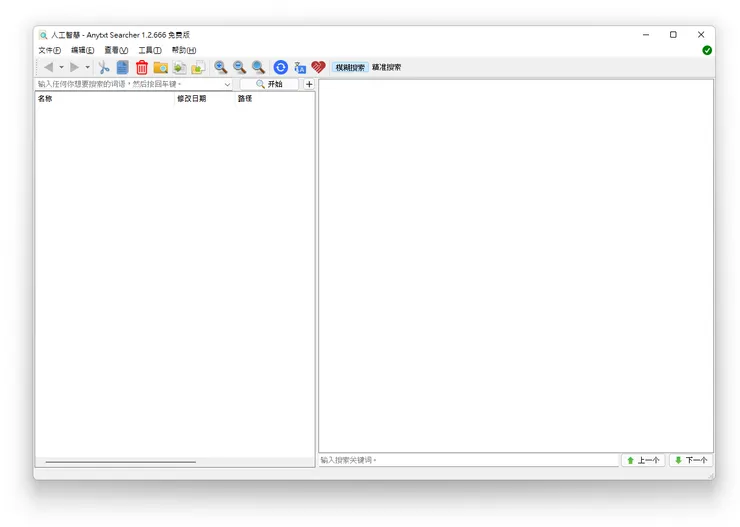
Task: Maximize the Anytxt Searcher window
Action: coord(673,34)
